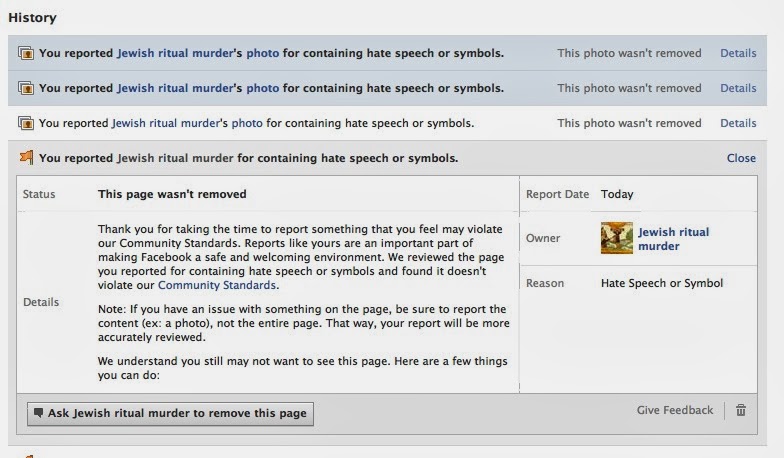Delete this report using the trash icon
Screen dimensions: 784x458
click(741, 410)
